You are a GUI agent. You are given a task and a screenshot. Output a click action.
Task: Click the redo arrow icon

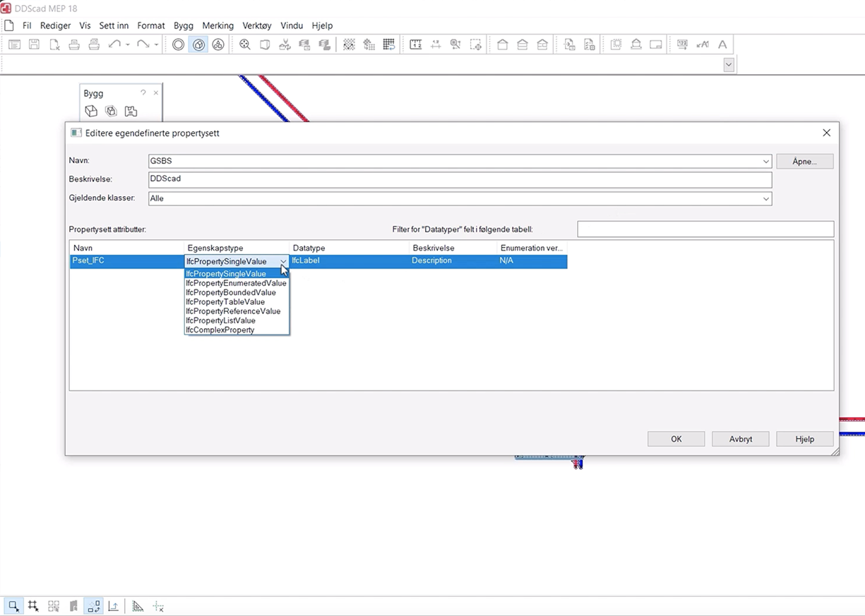pos(143,44)
